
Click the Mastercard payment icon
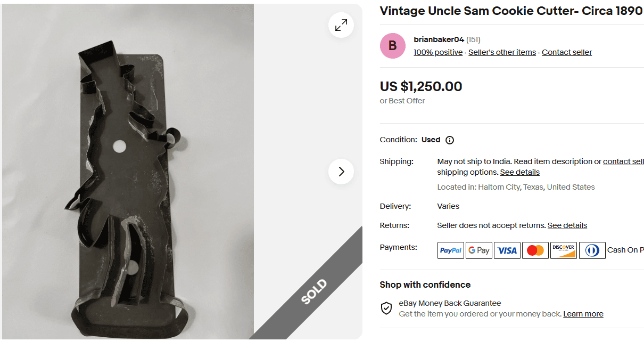(535, 250)
